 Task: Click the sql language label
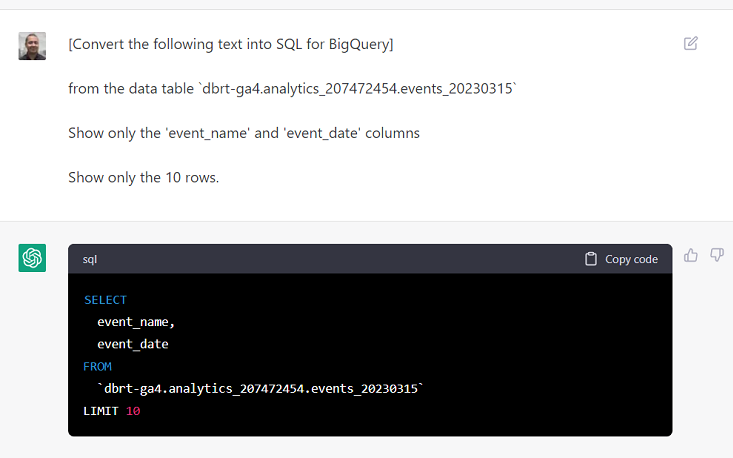(90, 259)
